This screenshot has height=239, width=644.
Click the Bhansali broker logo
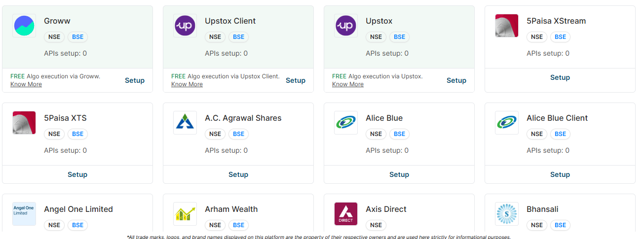point(507,214)
